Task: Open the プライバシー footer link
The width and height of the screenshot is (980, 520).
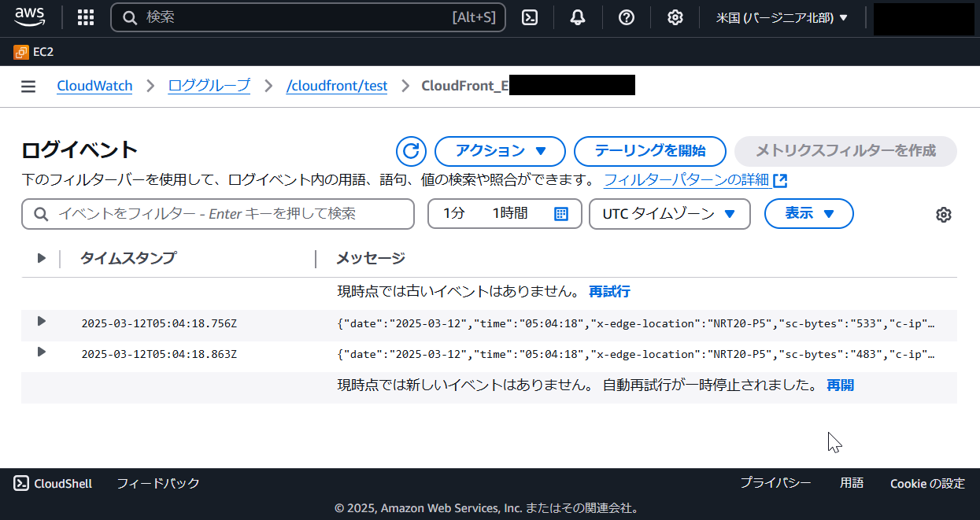Action: (x=775, y=483)
